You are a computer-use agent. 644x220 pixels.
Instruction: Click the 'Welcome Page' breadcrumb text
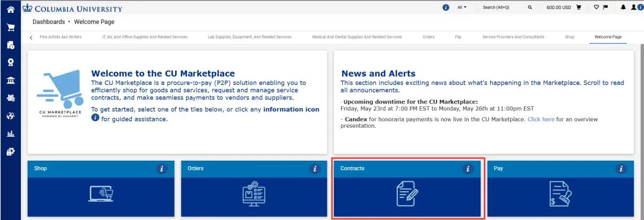(94, 22)
